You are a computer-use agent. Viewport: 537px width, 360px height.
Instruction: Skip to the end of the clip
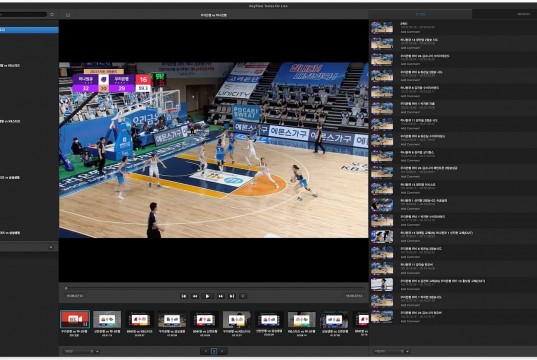232,296
